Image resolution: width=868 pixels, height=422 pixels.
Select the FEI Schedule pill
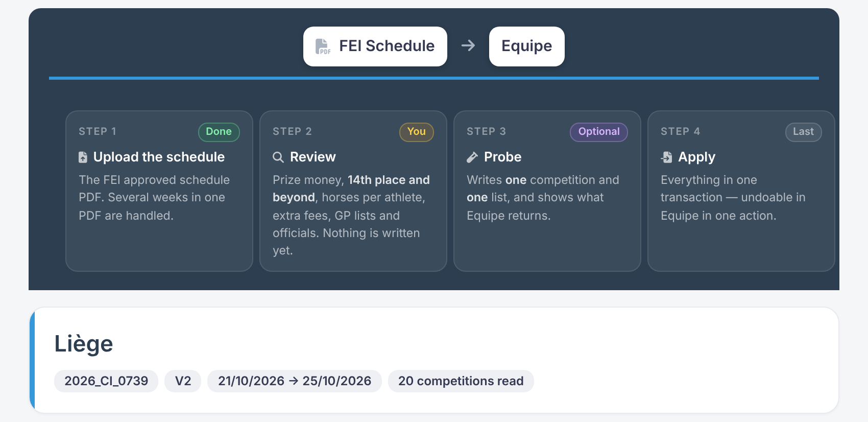point(375,46)
